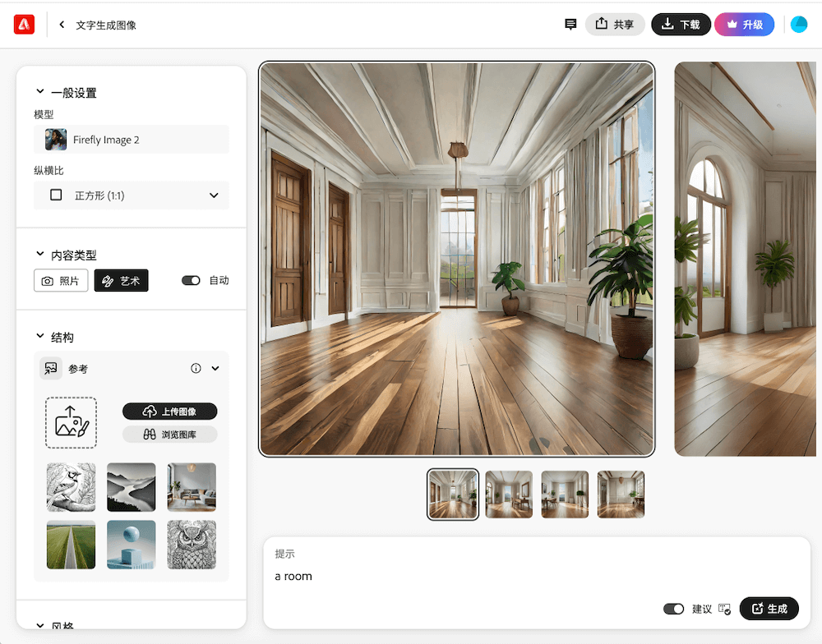This screenshot has height=644, width=822.
Task: Select the 艺术 content type
Action: click(x=121, y=281)
